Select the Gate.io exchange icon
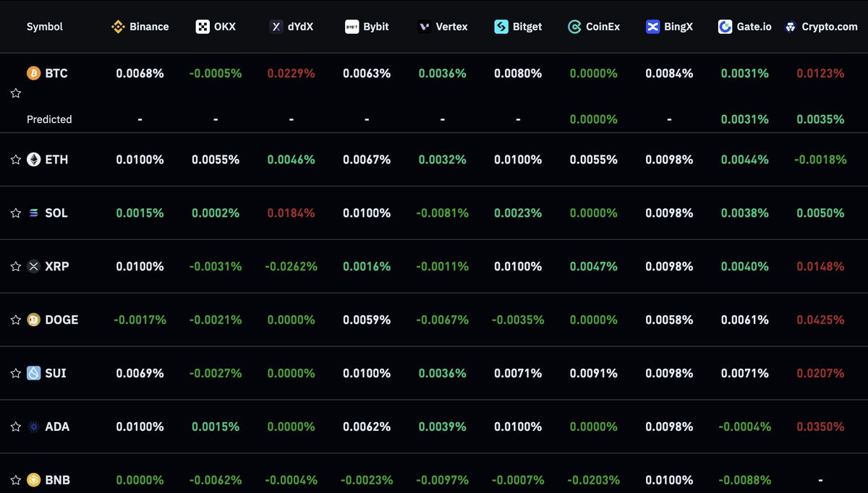This screenshot has width=868, height=493. coord(723,26)
